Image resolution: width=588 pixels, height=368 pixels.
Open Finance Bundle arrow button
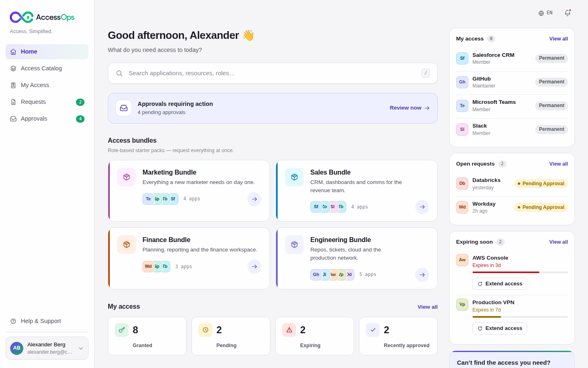point(254,267)
